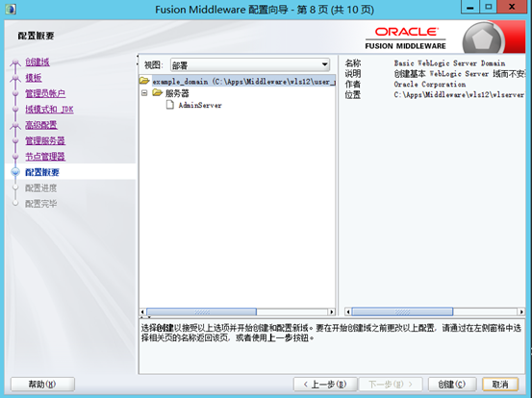532x398 pixels.
Task: Click the example_domain open folder icon
Action: pyautogui.click(x=144, y=81)
